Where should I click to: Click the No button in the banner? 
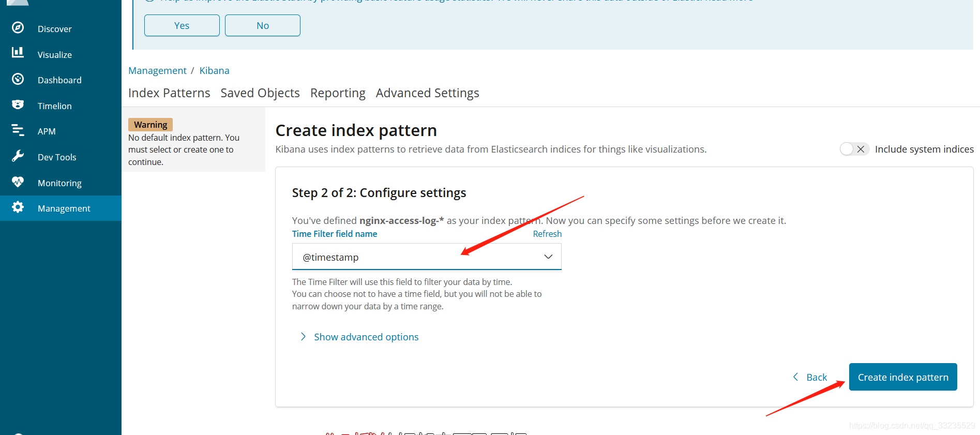coord(263,25)
